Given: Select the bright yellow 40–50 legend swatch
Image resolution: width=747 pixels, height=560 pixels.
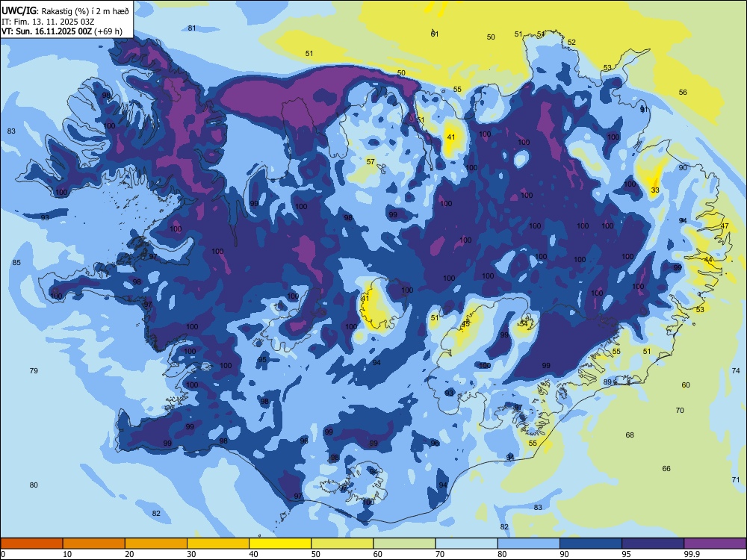Looking at the screenshot, I should click(x=280, y=544).
